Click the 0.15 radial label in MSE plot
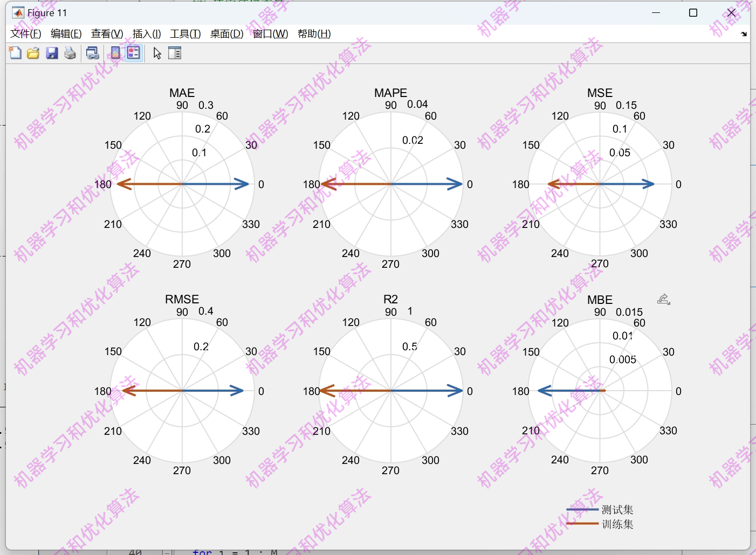 click(626, 105)
